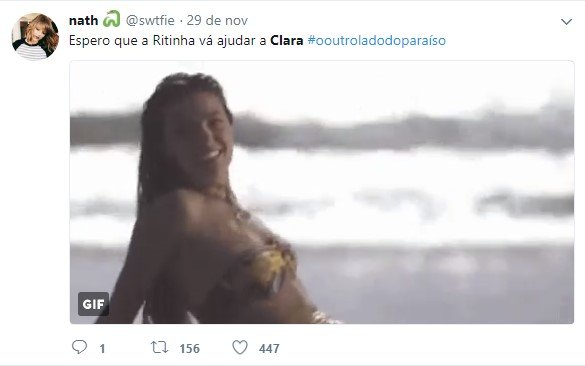This screenshot has height=366, width=585.
Task: Click the @swtfie username handle
Action: [x=150, y=20]
